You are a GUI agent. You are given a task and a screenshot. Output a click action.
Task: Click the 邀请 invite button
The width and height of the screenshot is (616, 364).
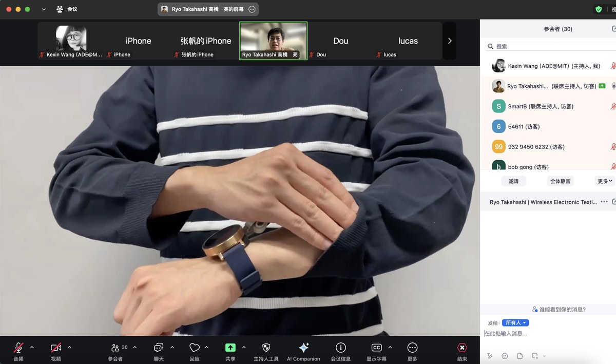tap(513, 181)
